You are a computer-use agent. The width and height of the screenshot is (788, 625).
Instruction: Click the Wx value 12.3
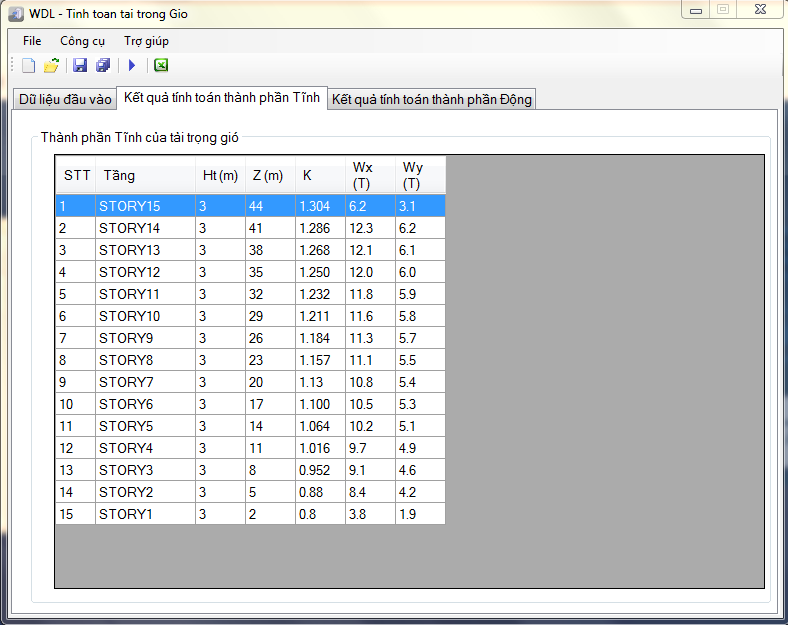click(x=370, y=228)
